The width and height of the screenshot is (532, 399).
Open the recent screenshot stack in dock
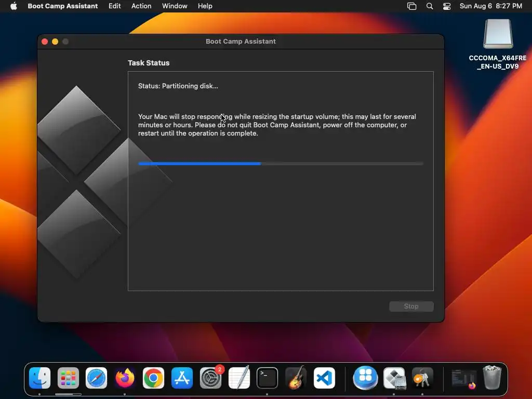[x=463, y=379]
